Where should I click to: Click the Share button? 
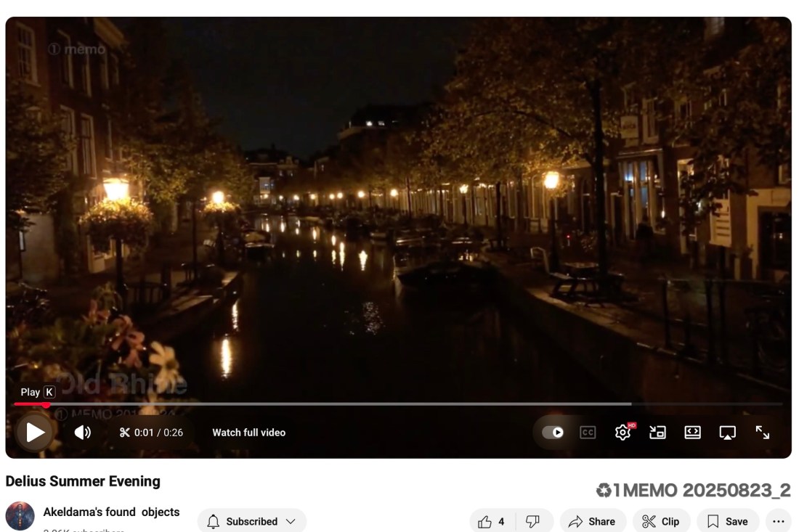pyautogui.click(x=592, y=521)
